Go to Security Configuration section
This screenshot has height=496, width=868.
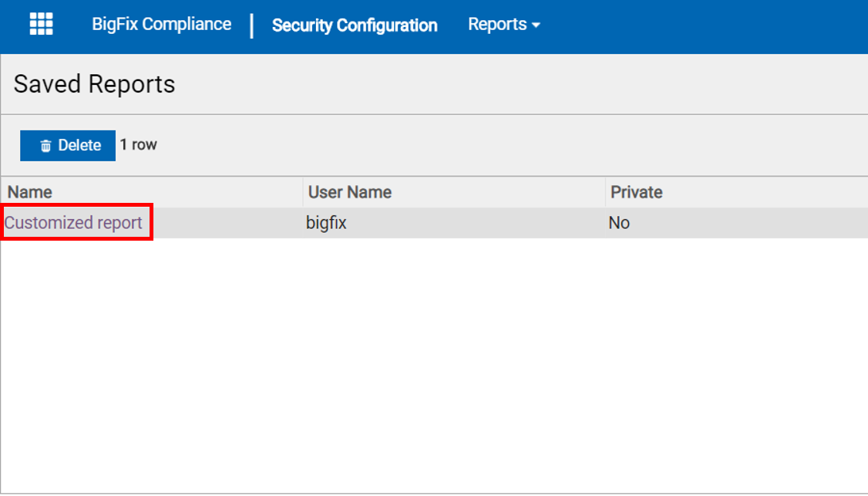pyautogui.click(x=355, y=25)
